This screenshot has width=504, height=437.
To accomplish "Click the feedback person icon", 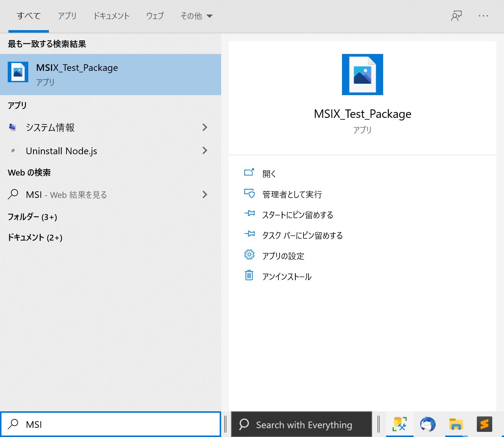I will 456,16.
